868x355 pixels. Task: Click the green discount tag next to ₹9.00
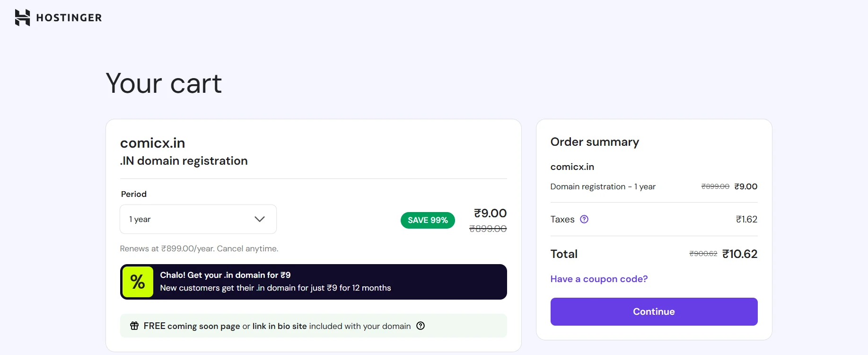click(x=427, y=220)
